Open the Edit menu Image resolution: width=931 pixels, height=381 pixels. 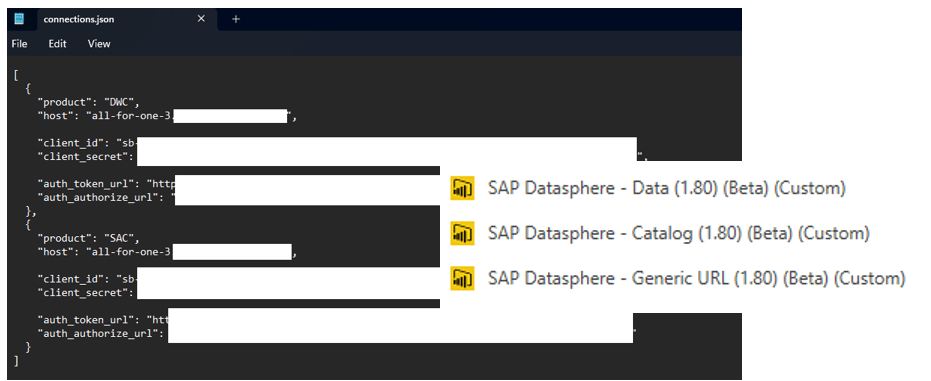coord(58,43)
